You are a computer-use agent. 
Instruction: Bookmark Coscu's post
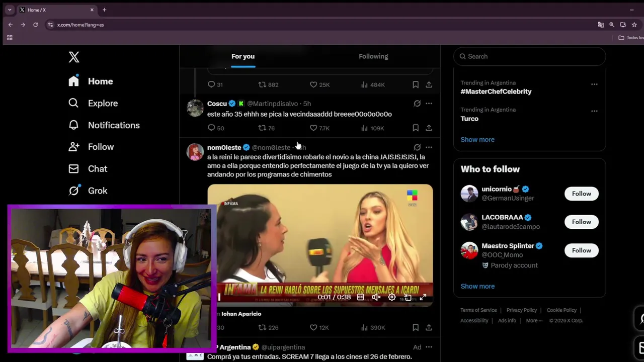pos(416,128)
